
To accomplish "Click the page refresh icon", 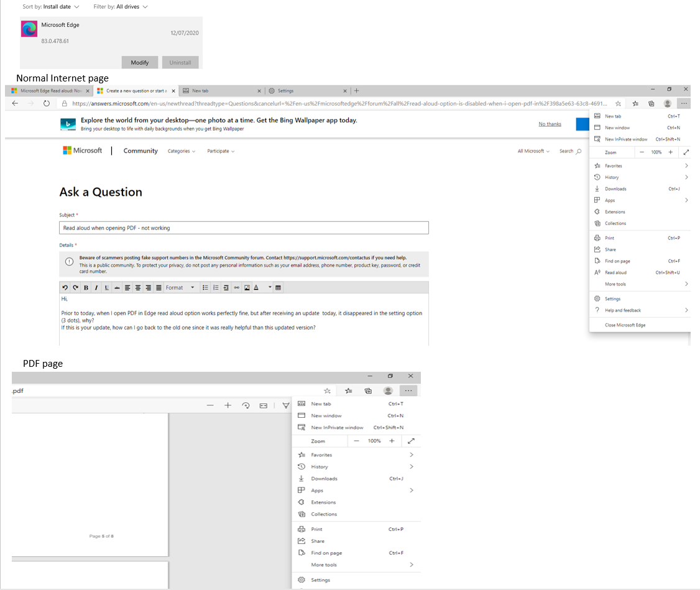I will (x=47, y=103).
